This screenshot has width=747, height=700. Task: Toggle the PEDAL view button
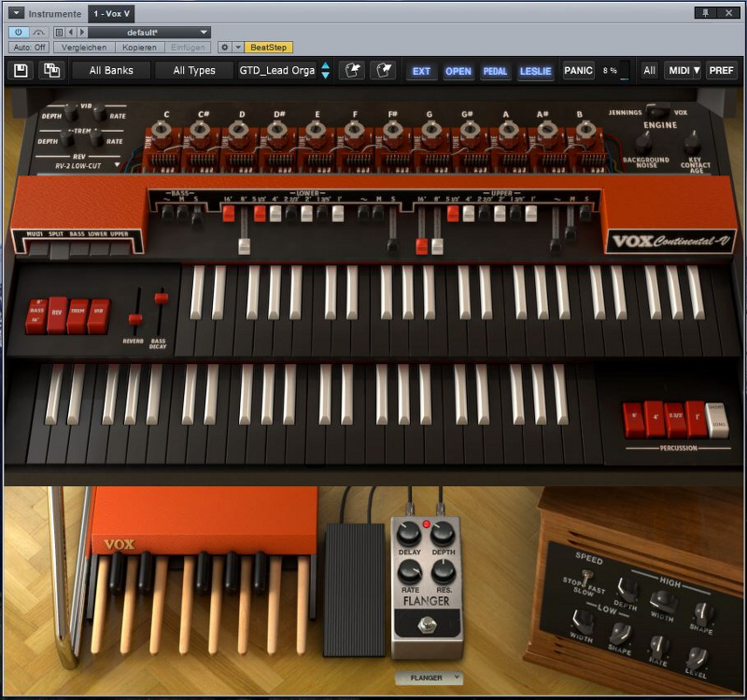(x=496, y=71)
